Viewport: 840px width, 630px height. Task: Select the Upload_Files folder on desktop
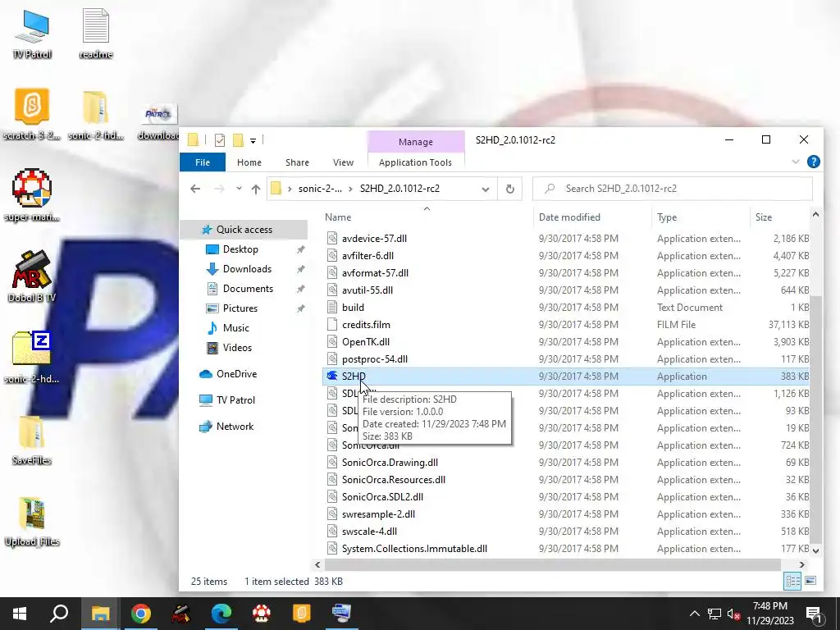click(32, 521)
